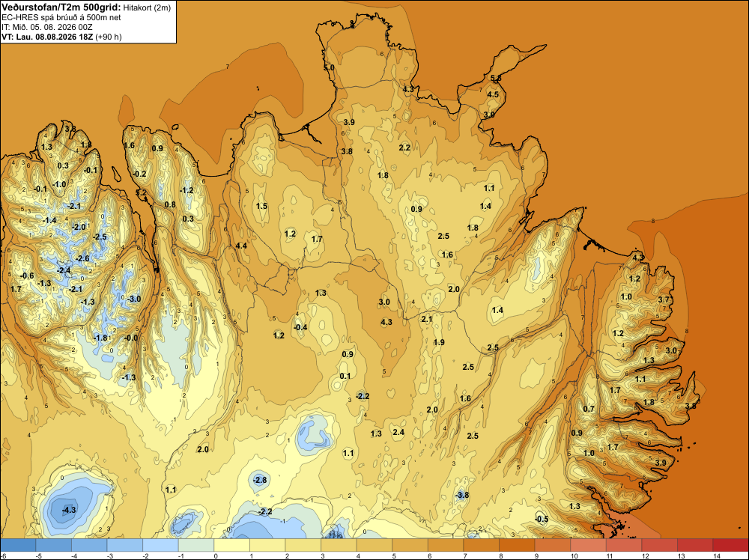Viewport: 749px width, 560px height.
Task: Click the legend tick label 14
Action: [717, 556]
